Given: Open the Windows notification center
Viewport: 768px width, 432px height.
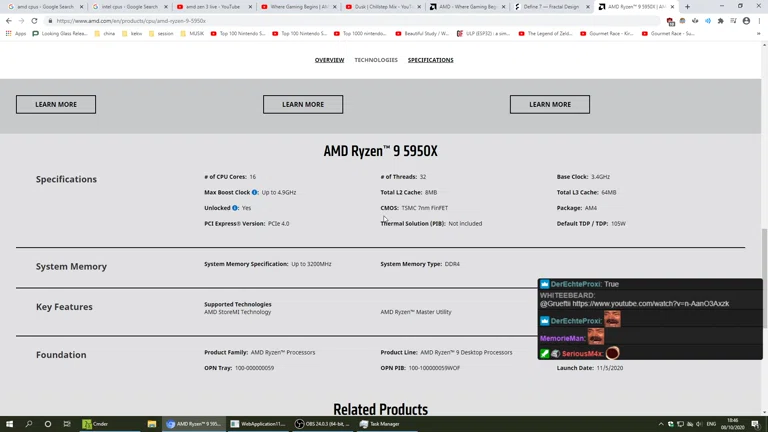Looking at the screenshot, I should (755, 424).
